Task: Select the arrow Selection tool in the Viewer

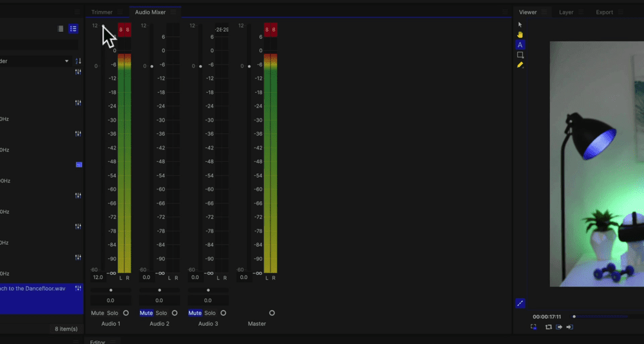Action: click(x=520, y=24)
